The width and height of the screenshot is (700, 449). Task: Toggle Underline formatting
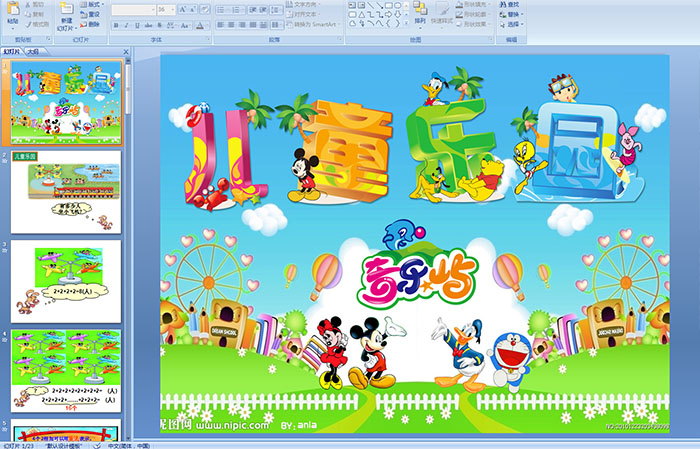click(x=137, y=25)
